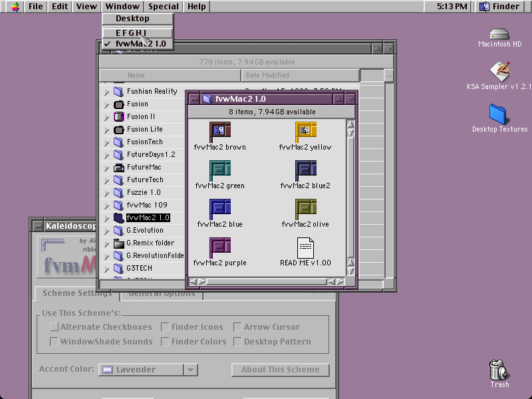Select the fvwMac2 blue2 scheme icon
This screenshot has height=399, width=532.
pos(306,170)
